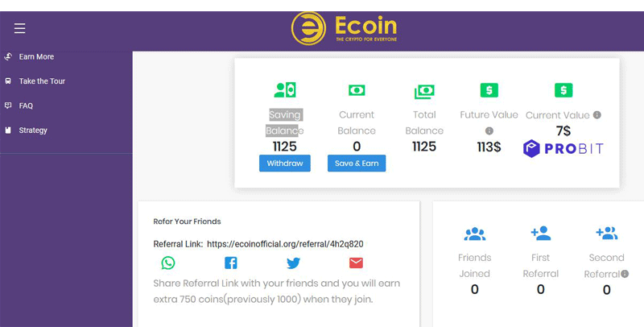Viewport: 644px width, 327px height.
Task: Share referral link on Twitter
Action: click(x=293, y=263)
